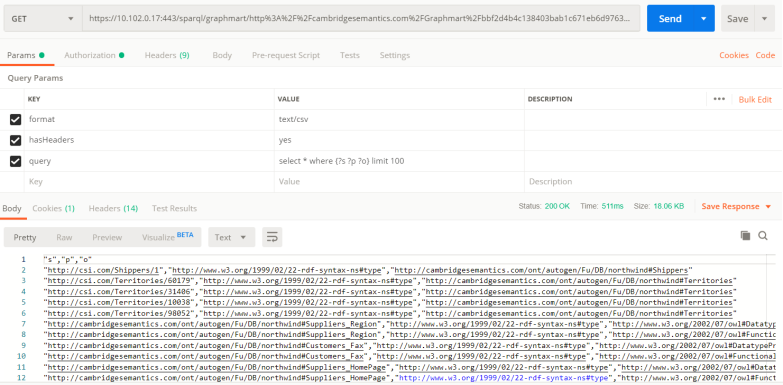Copy response body to clipboard icon
Viewport: 783px width, 385px height.
click(x=746, y=236)
